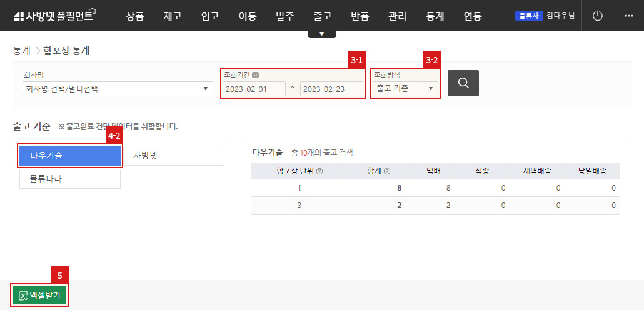Viewport: 644px width, 310px height.
Task: Expand the top menu down-arrow handle
Action: (321, 34)
